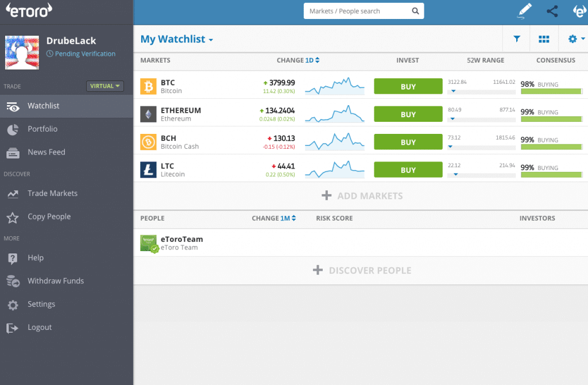Open eToroTeam profile avatar
The image size is (588, 385).
pyautogui.click(x=149, y=244)
